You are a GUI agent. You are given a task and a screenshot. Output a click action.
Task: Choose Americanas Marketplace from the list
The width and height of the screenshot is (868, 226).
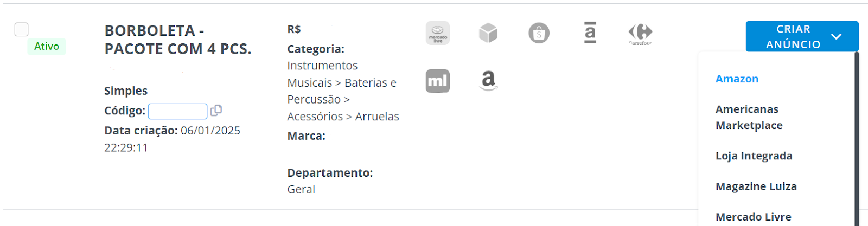click(749, 117)
